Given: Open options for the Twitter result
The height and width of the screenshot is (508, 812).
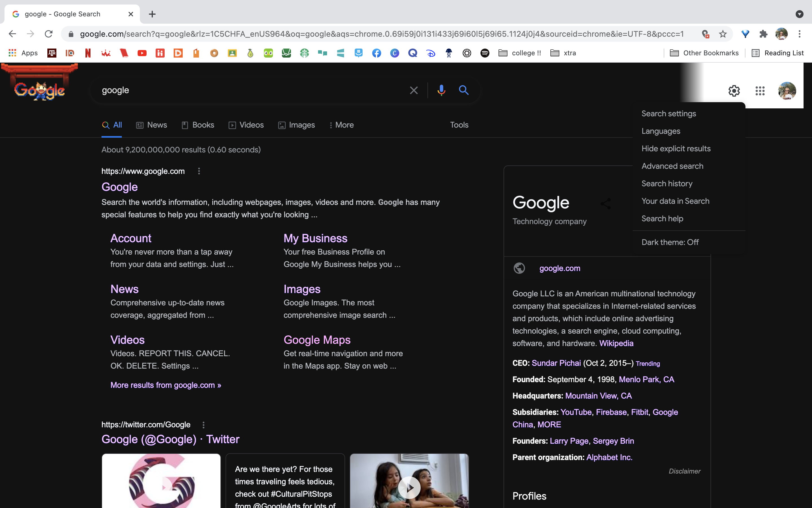Looking at the screenshot, I should point(203,425).
